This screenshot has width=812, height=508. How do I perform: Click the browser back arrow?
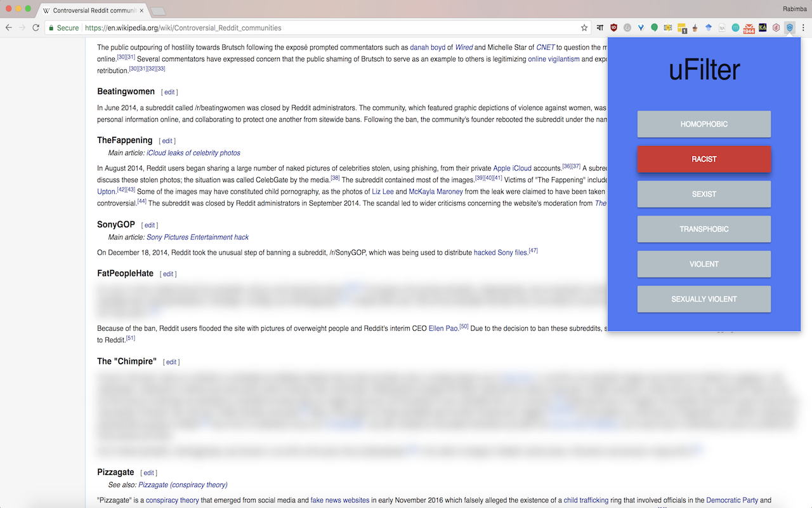[9, 28]
